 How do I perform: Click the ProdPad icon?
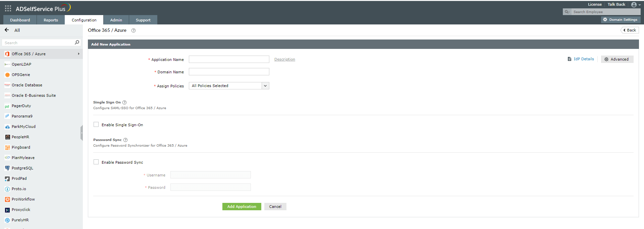coord(7,179)
